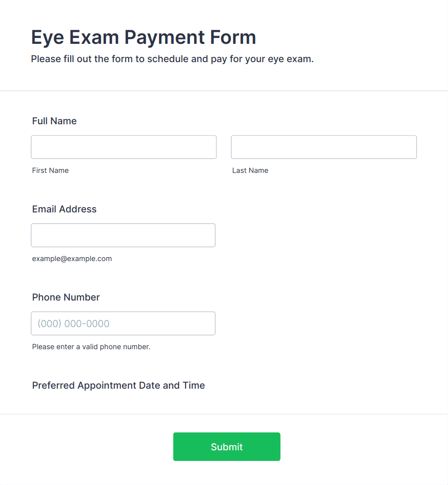Click the 'eye exam' words ending the subtitle
This screenshot has width=448, height=485.
coord(290,59)
